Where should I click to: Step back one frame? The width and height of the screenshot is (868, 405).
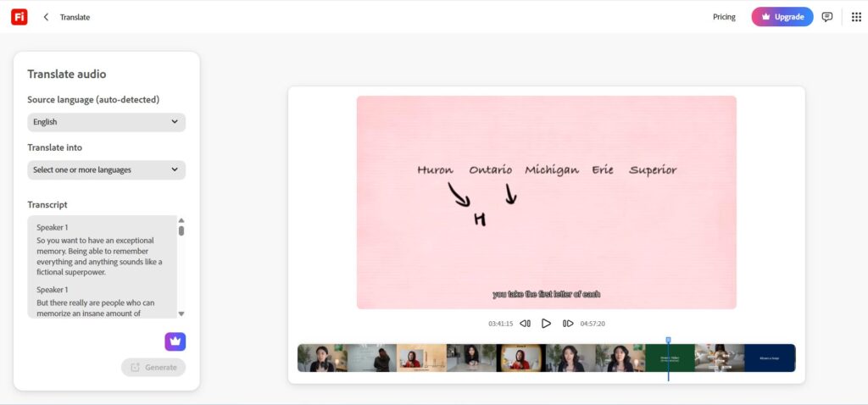[x=526, y=324]
